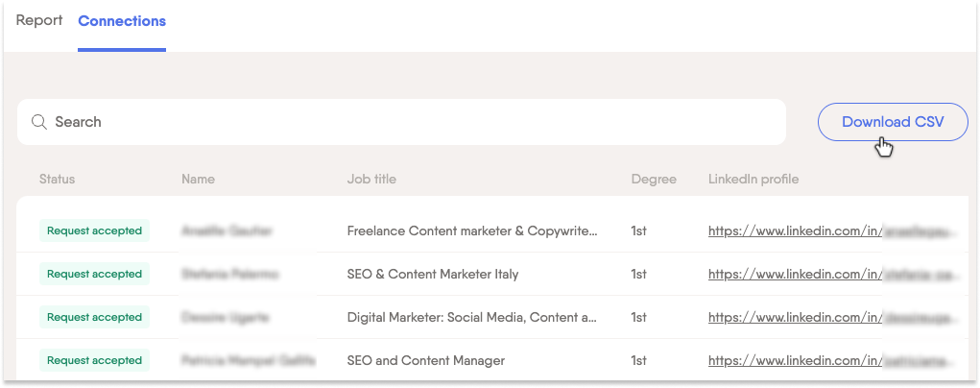
Task: Click the magnifier search icon
Action: (39, 122)
